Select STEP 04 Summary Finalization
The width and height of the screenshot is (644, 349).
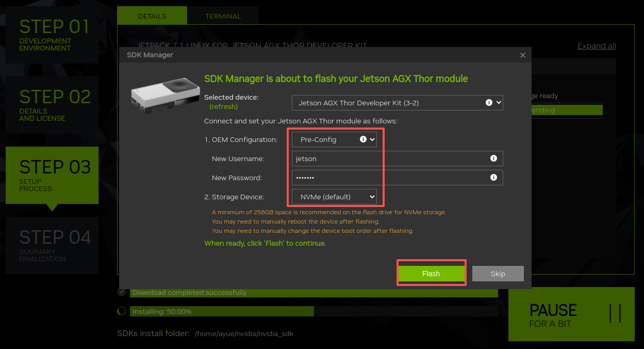pyautogui.click(x=52, y=245)
